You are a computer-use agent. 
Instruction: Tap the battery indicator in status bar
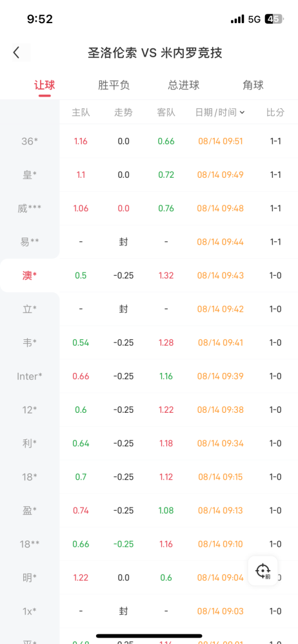click(274, 19)
